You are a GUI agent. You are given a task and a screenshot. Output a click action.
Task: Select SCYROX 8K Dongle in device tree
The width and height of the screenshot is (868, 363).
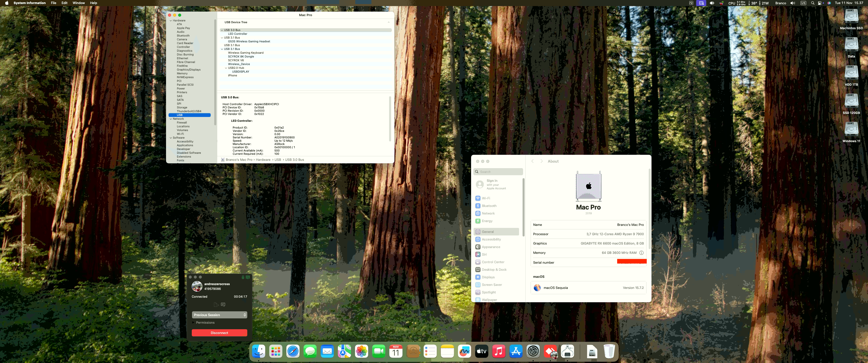241,56
